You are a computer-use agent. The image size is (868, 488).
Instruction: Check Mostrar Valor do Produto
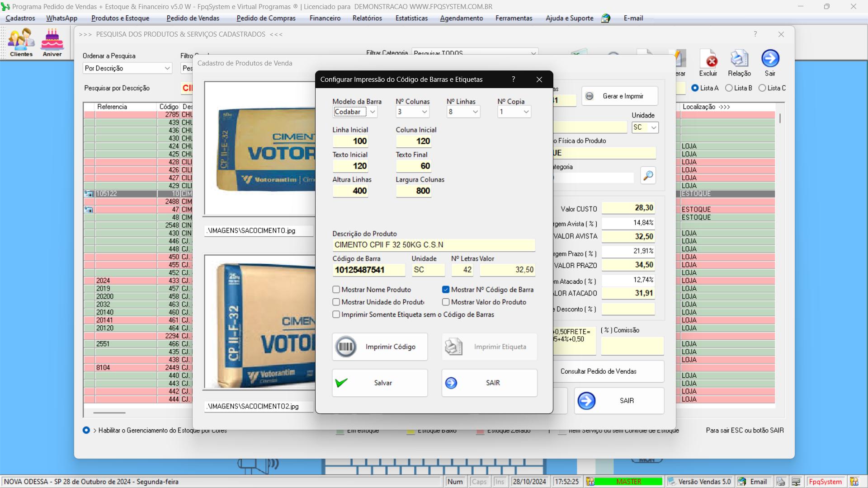[446, 302]
